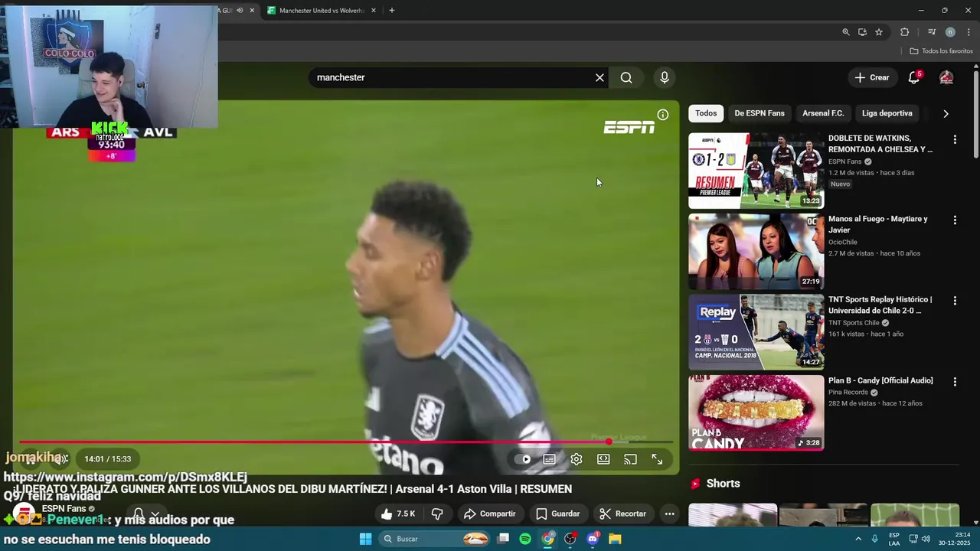
Task: Start voice search with microphone icon
Action: pos(665,77)
